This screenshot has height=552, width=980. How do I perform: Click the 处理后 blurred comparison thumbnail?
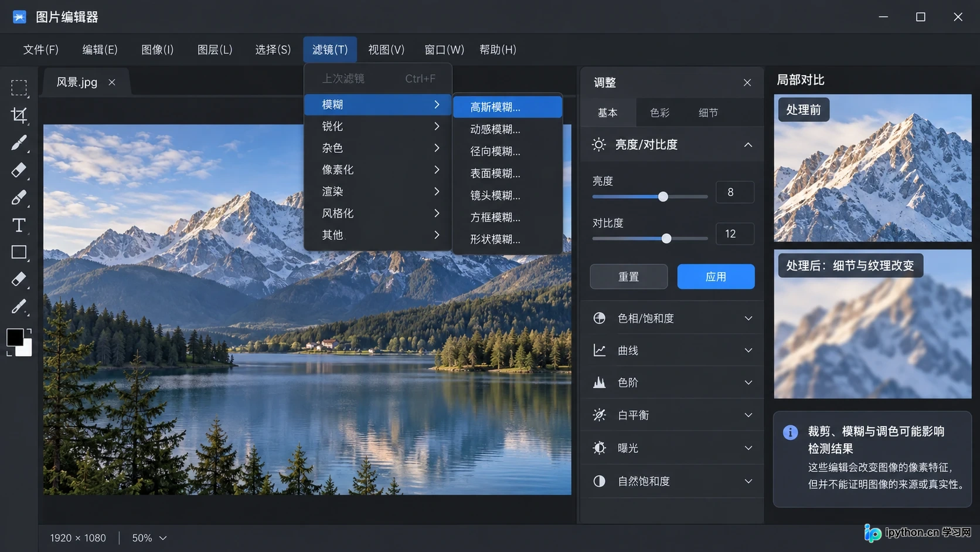coord(872,324)
